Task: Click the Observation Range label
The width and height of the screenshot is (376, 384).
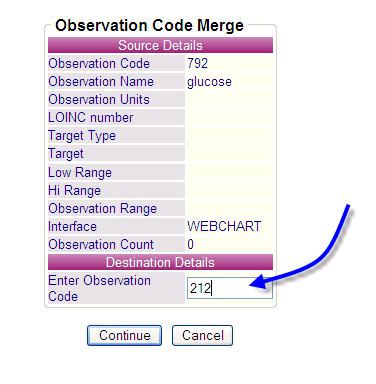Action: pyautogui.click(x=103, y=208)
